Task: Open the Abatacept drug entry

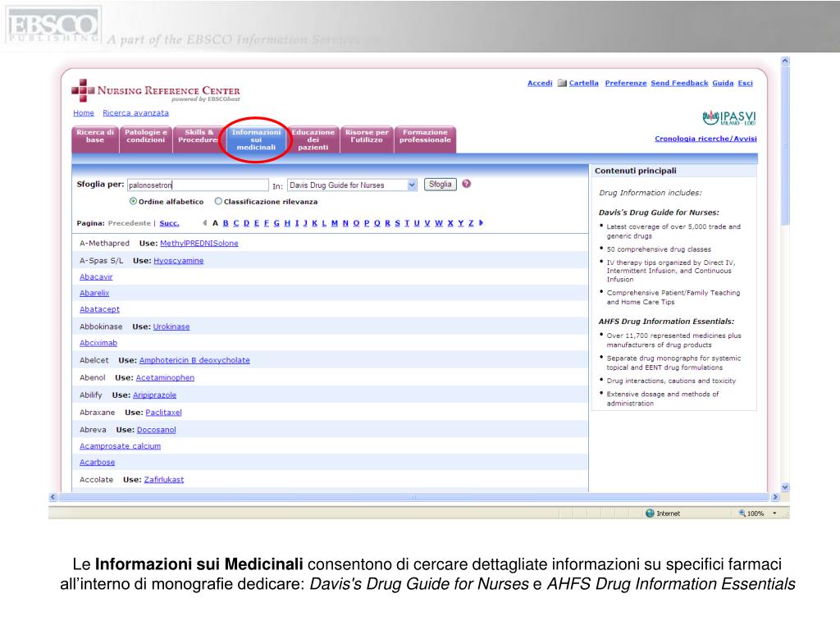Action: (x=99, y=309)
